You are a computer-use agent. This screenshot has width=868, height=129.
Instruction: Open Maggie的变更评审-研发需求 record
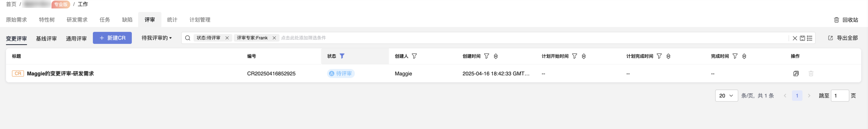click(60, 74)
